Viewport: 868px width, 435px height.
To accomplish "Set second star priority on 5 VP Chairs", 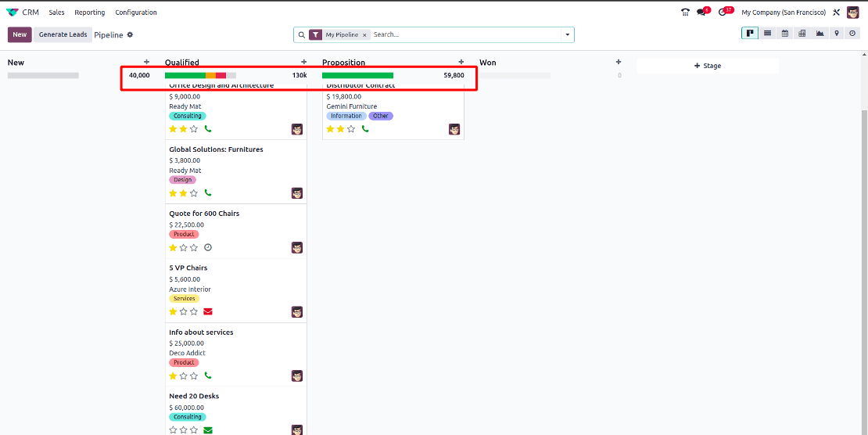I will [184, 311].
